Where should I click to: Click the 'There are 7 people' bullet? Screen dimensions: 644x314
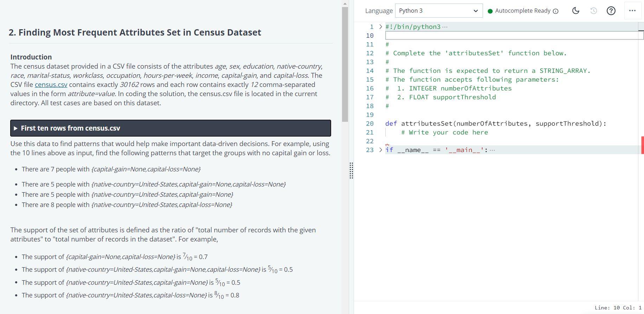[111, 169]
